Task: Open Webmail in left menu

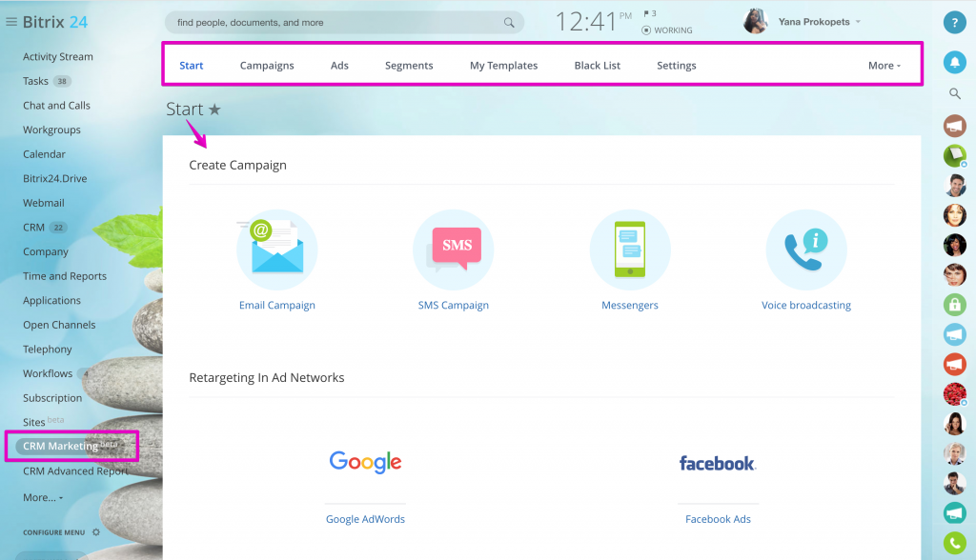Action: 44,203
